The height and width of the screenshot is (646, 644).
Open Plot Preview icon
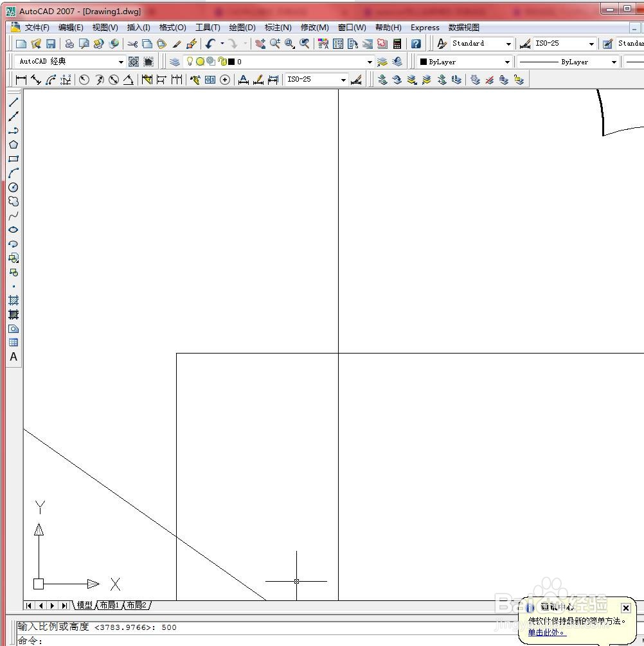click(x=84, y=44)
